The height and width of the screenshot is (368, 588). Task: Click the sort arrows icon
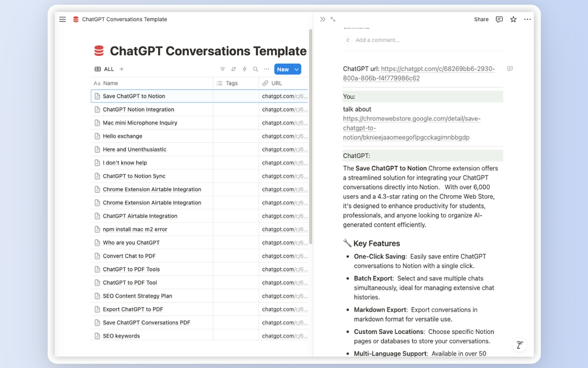(x=233, y=69)
